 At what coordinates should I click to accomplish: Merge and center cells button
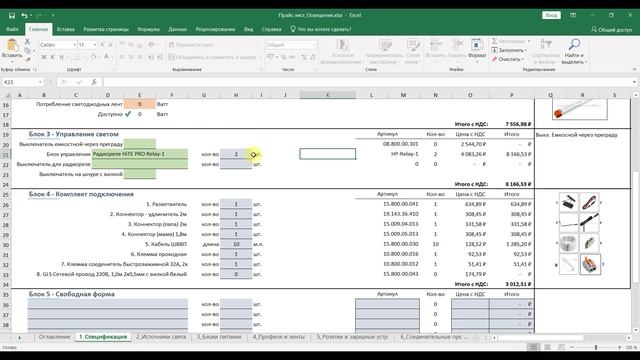click(x=212, y=57)
